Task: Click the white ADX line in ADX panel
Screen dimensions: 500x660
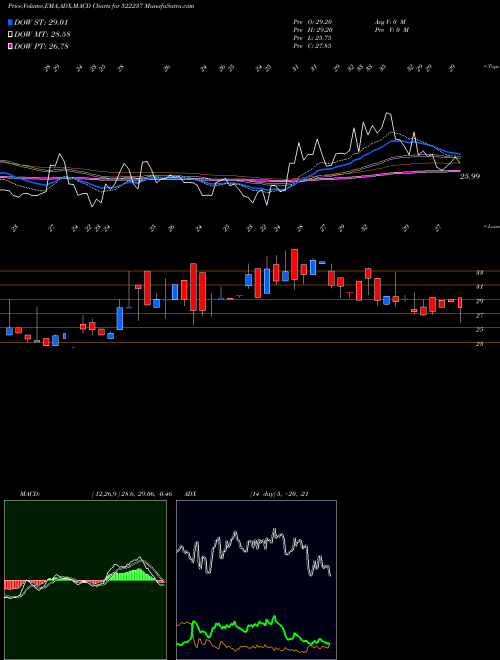Action: [x=253, y=551]
